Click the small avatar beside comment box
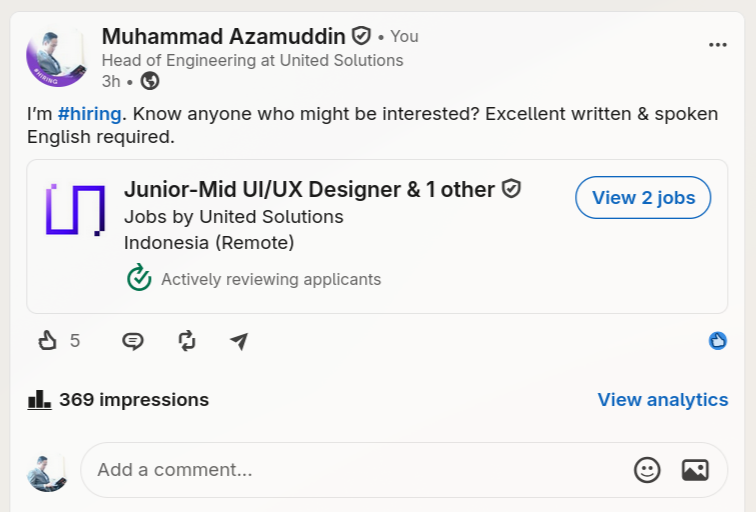756x512 pixels. pos(47,471)
